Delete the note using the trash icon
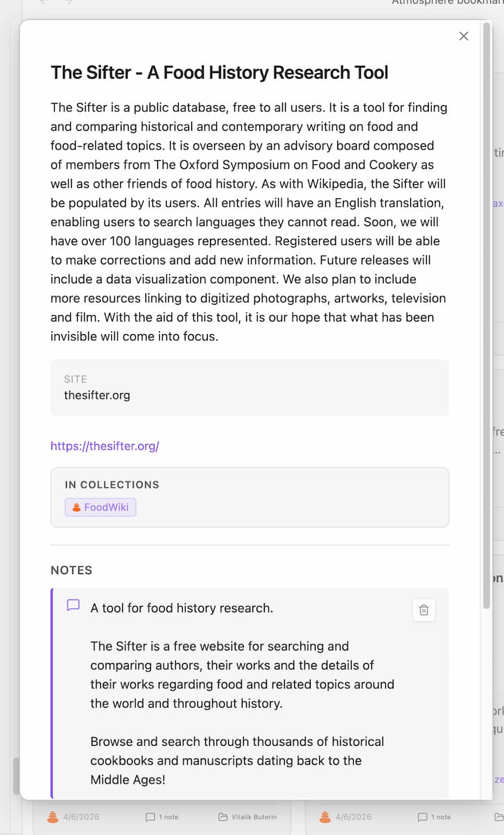This screenshot has height=835, width=504. [423, 610]
